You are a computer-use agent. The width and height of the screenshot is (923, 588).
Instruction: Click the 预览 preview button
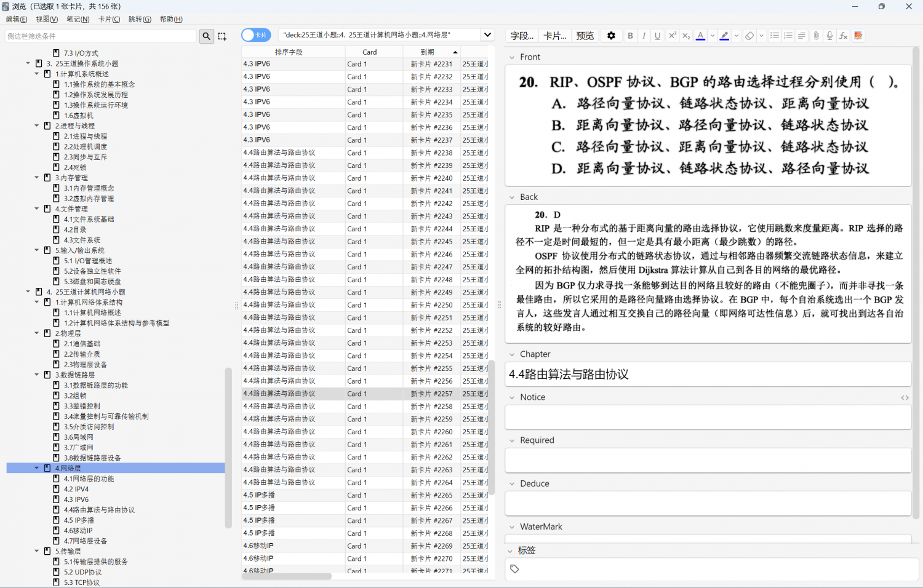point(585,36)
